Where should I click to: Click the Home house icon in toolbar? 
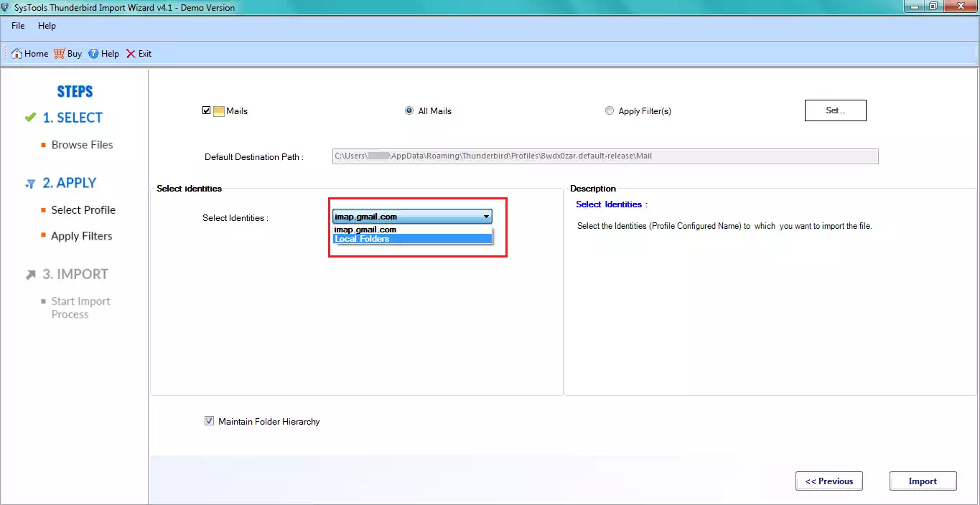pyautogui.click(x=17, y=54)
